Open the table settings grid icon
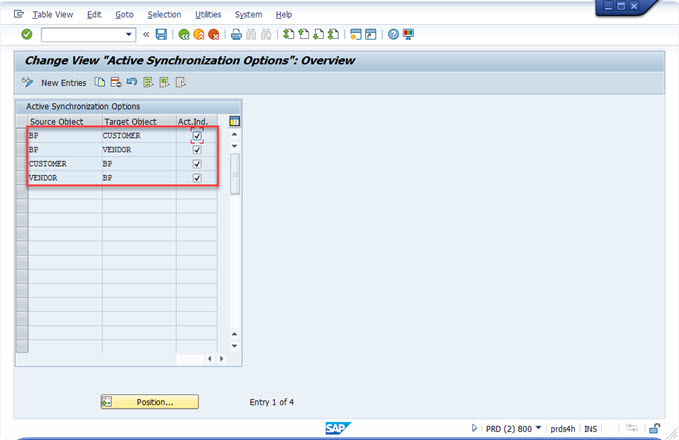679x440 pixels. (x=234, y=121)
